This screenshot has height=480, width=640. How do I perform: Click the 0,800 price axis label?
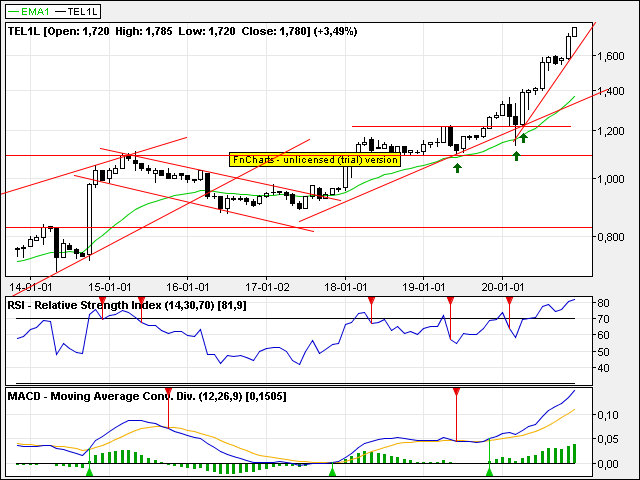(x=611, y=237)
